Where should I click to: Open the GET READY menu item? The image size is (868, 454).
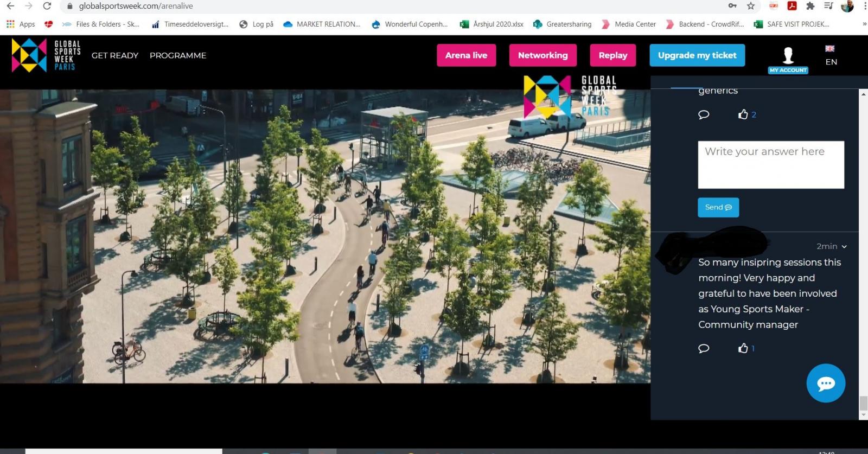pos(115,55)
